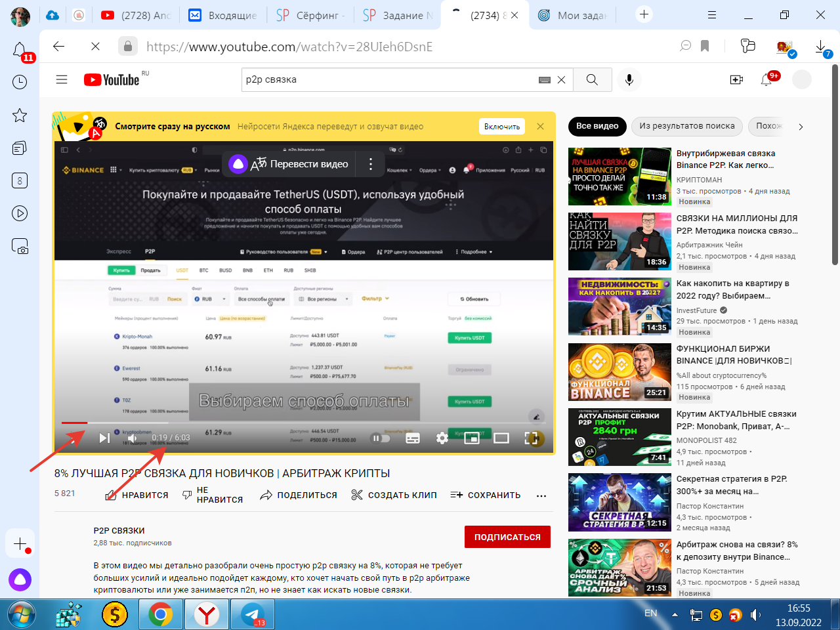Switch to the Мои задания browser tab
The height and width of the screenshot is (630, 840).
[572, 15]
